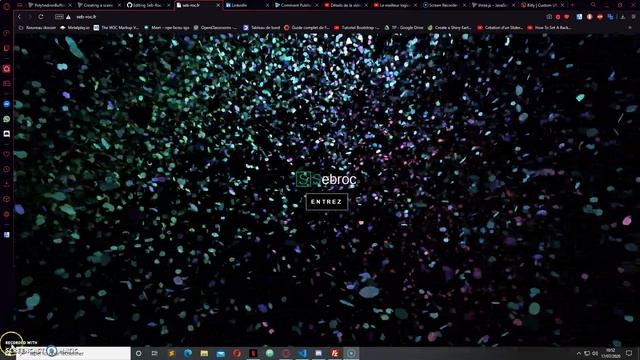640x360 pixels.
Task: Open the OpenClassrooms bookmark
Action: coord(215,28)
